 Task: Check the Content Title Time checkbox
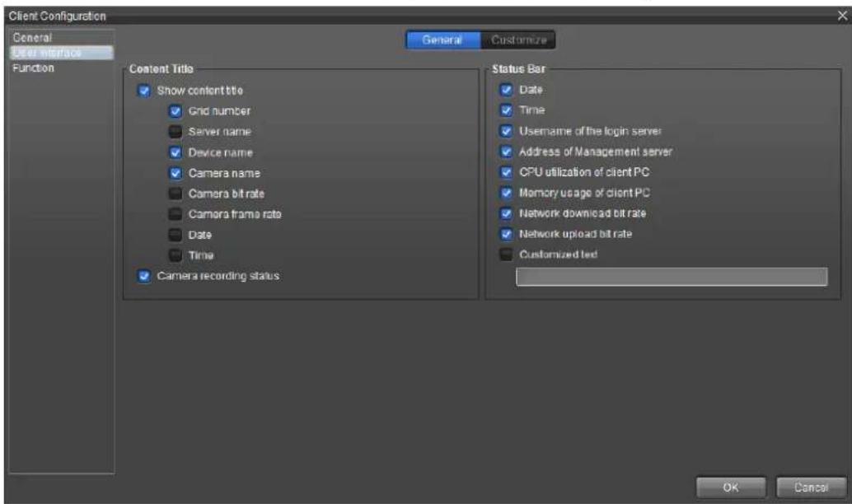pos(175,255)
